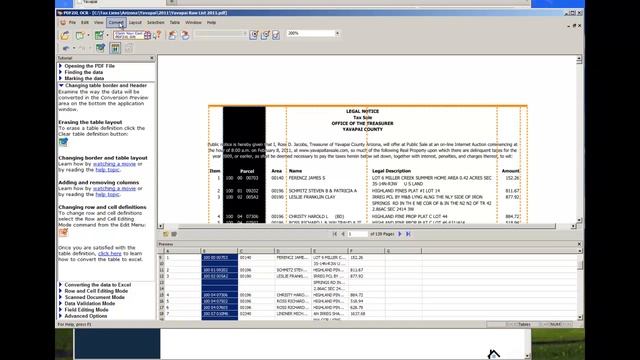Open the View menu
The width and height of the screenshot is (640, 360).
click(98, 22)
